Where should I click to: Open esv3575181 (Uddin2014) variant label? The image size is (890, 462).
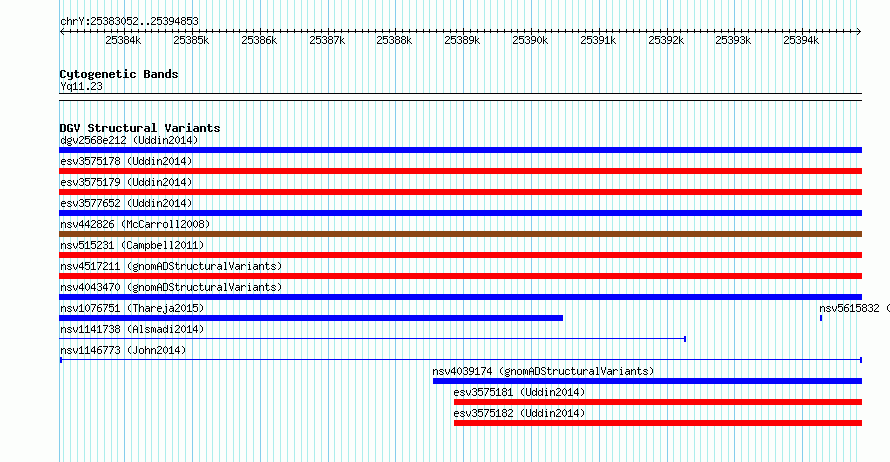pos(519,392)
